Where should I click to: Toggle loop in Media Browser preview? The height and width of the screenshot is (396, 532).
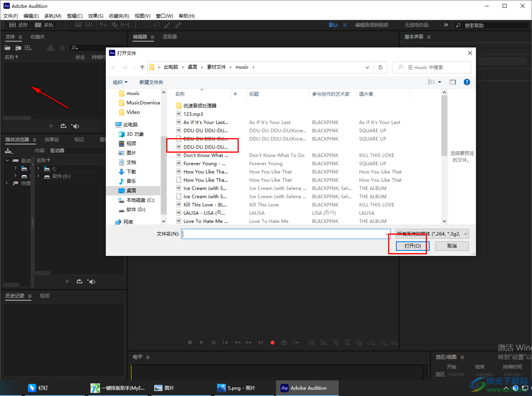tap(80, 281)
